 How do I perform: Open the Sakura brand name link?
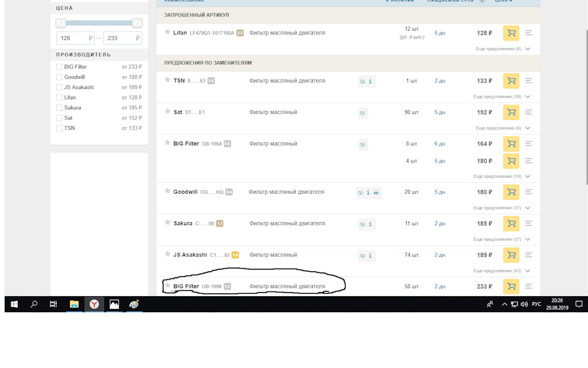point(183,223)
